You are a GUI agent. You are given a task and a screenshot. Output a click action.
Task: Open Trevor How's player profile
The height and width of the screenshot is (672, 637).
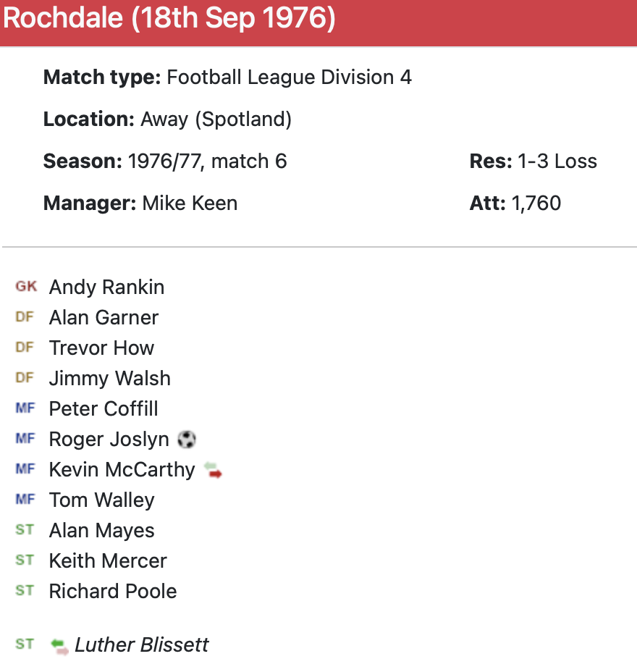pyautogui.click(x=101, y=348)
